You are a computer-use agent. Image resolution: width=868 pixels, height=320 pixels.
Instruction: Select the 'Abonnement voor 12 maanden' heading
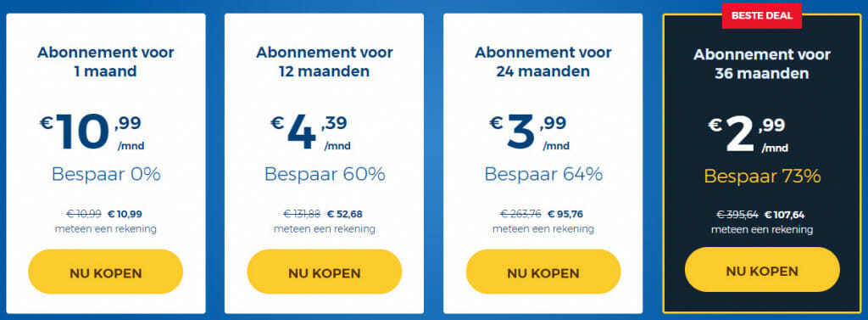tap(325, 62)
